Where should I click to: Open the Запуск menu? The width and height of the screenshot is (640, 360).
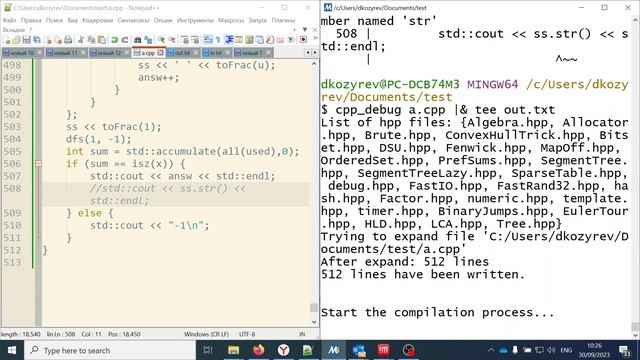click(258, 20)
